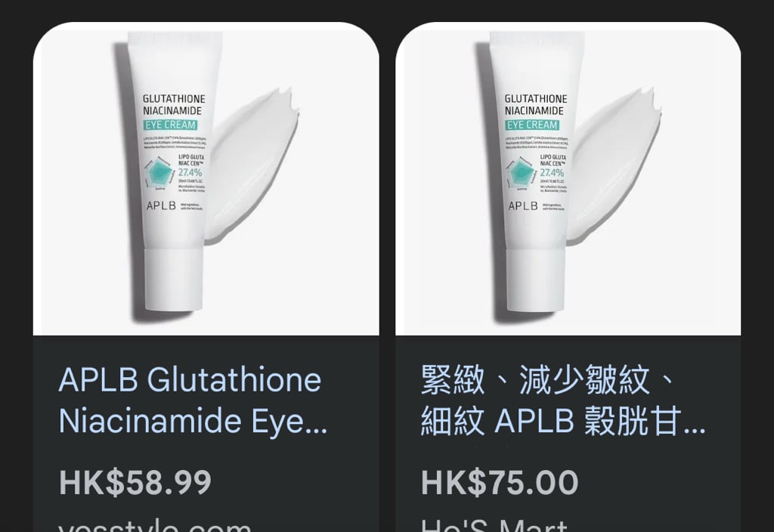Click the white cap of the right tube

click(536, 280)
